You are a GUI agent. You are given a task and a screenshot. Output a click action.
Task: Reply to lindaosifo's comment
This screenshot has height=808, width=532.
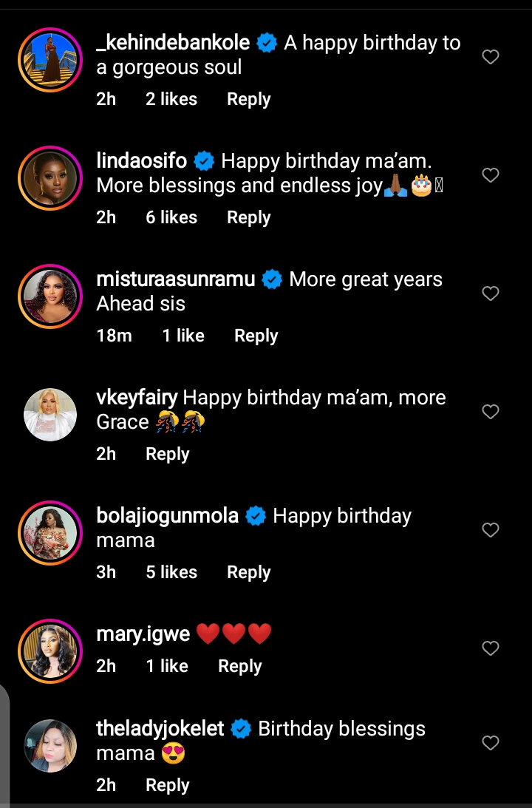(248, 217)
